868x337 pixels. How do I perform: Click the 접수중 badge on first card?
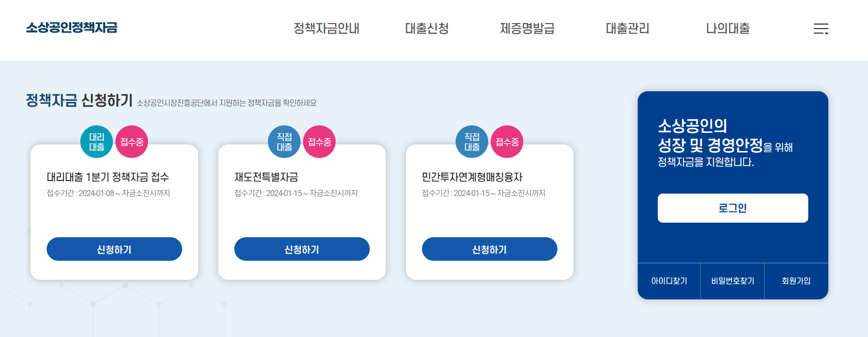(131, 141)
